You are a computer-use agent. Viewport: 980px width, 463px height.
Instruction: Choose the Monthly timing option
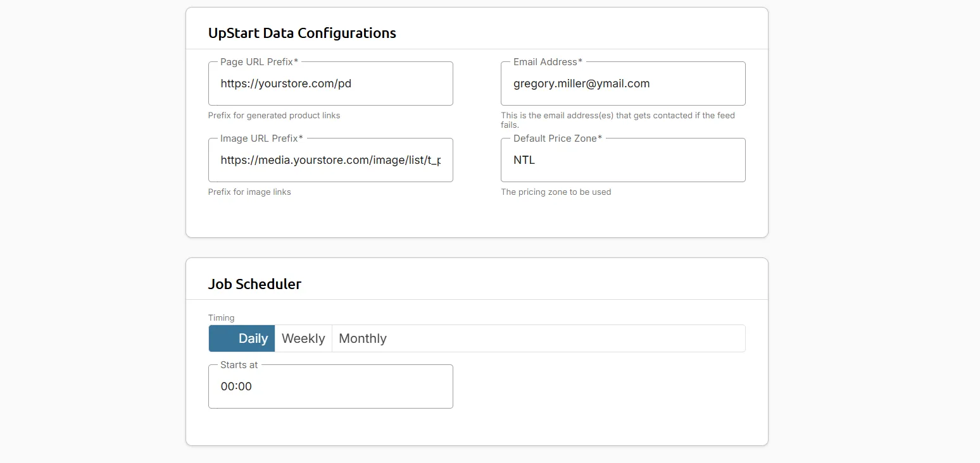point(363,338)
